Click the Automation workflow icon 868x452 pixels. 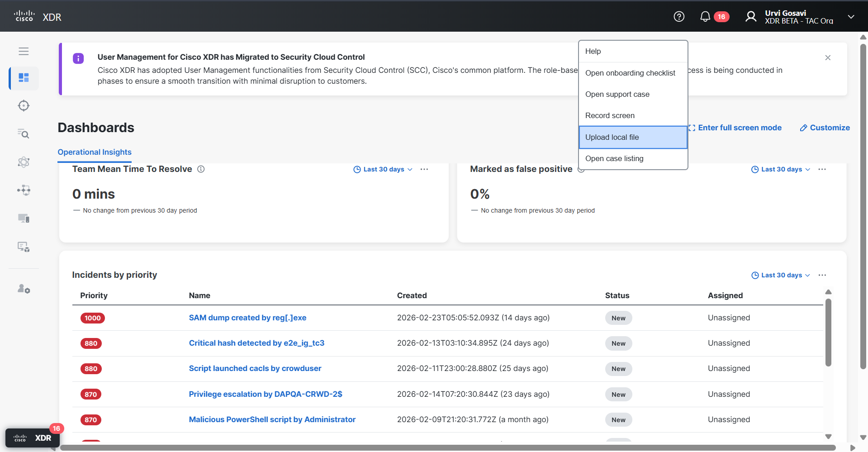click(24, 190)
